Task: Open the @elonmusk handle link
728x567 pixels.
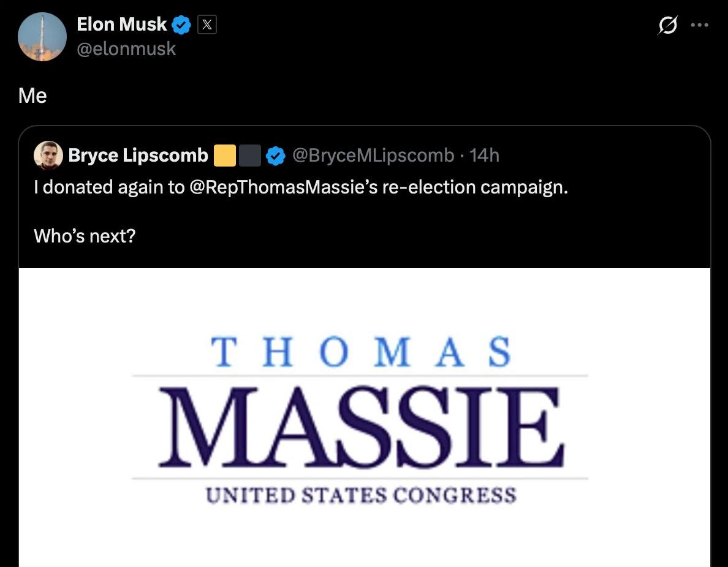Action: [126, 48]
